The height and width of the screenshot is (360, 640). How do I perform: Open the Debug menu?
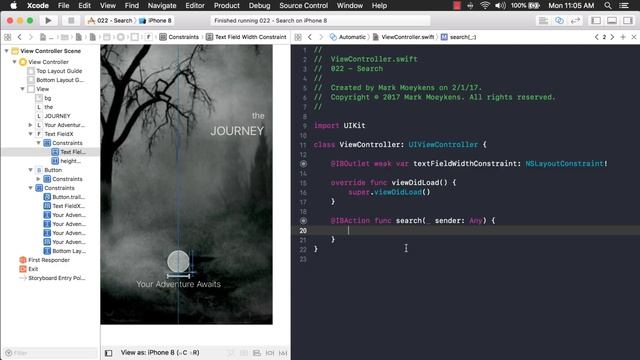coord(259,6)
